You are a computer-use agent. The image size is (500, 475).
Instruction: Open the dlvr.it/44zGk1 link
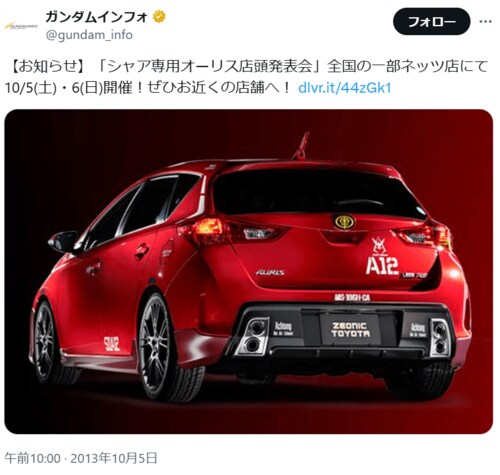pos(345,88)
